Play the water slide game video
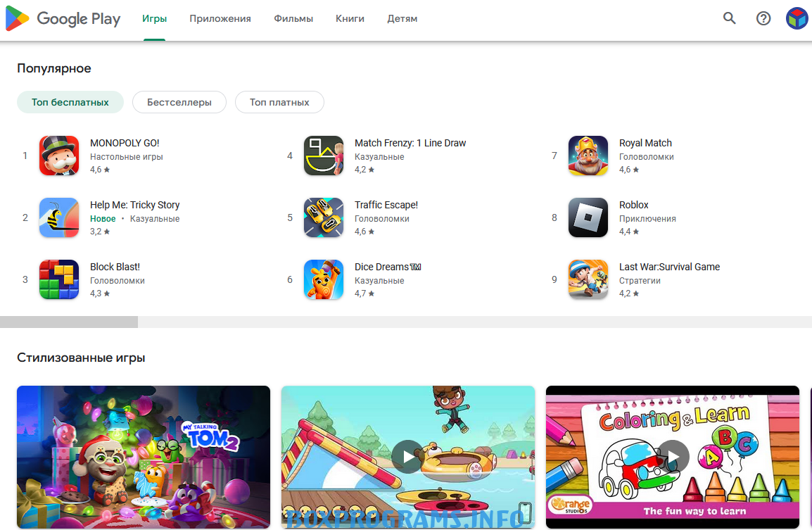Viewport: 812px width, 530px height. pos(408,456)
